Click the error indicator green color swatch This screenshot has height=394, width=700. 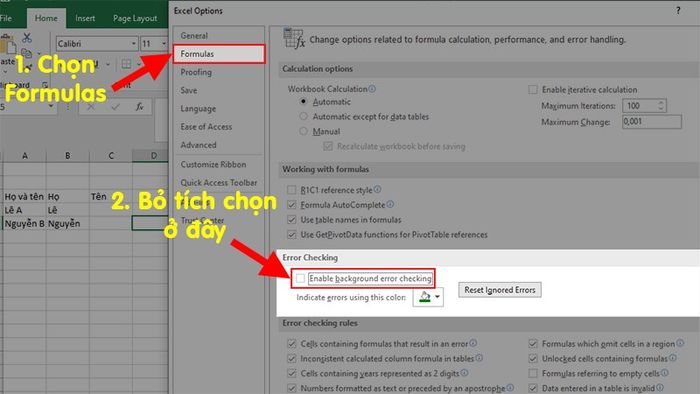click(425, 297)
